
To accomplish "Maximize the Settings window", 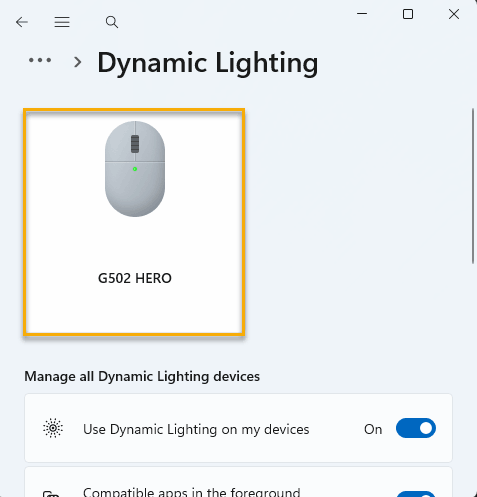I will [x=408, y=14].
